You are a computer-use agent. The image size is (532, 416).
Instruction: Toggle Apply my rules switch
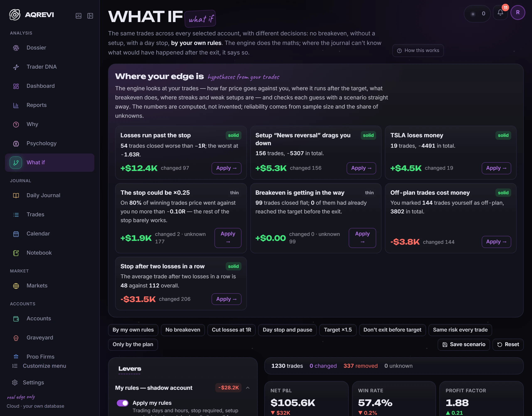[x=123, y=403]
